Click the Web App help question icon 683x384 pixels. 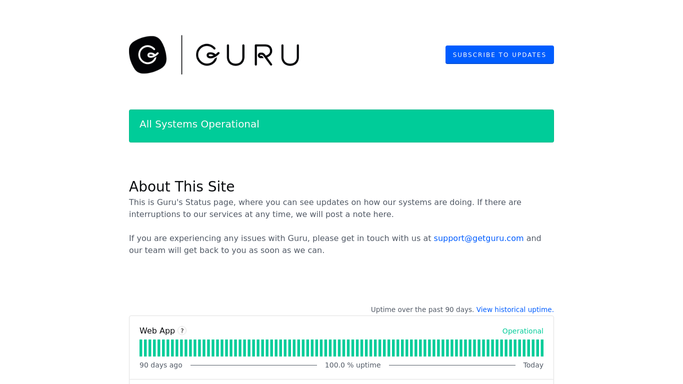pos(182,330)
